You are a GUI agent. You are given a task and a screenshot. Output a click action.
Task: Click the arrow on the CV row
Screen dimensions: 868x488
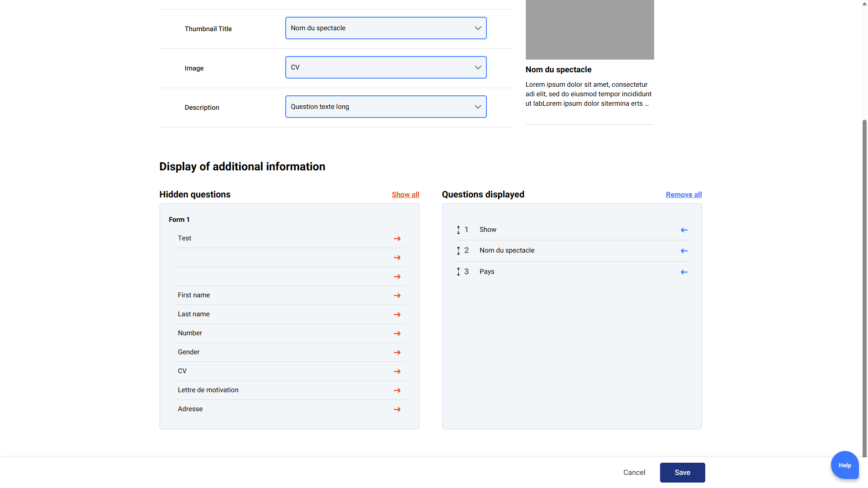point(397,371)
